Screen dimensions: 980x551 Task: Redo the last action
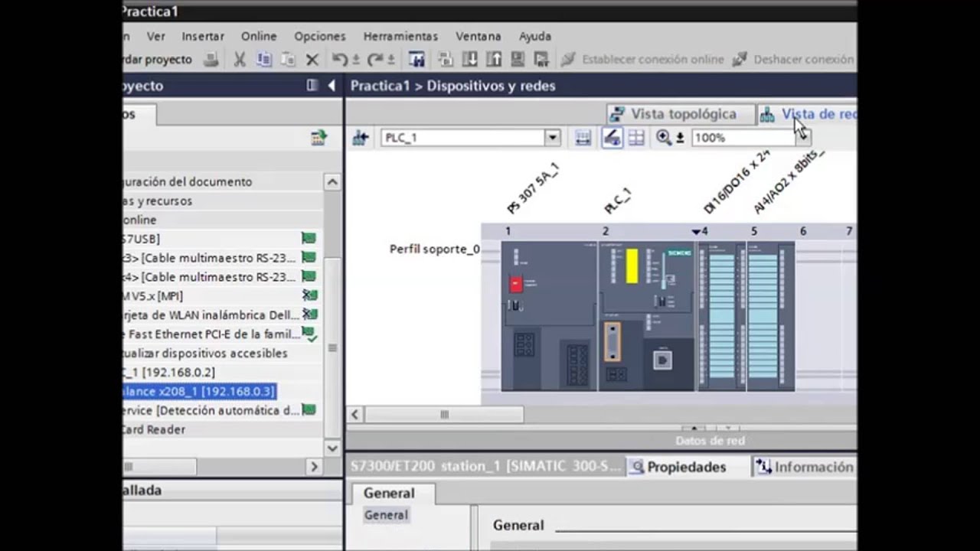pyautogui.click(x=375, y=59)
